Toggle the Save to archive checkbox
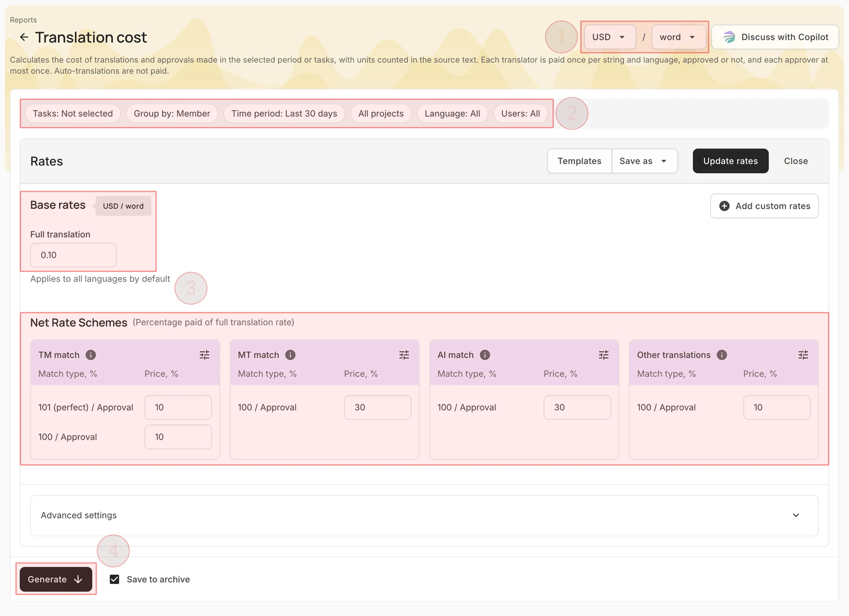 pos(114,579)
